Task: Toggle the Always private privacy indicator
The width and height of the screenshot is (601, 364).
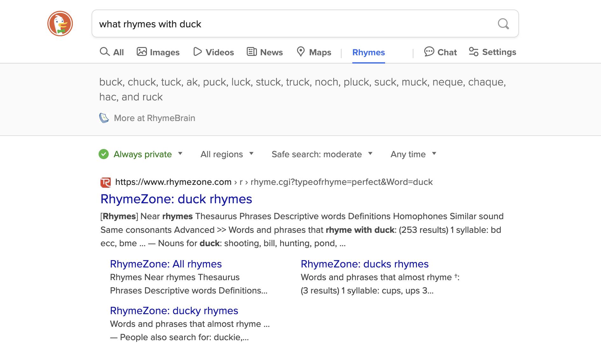Action: (143, 154)
